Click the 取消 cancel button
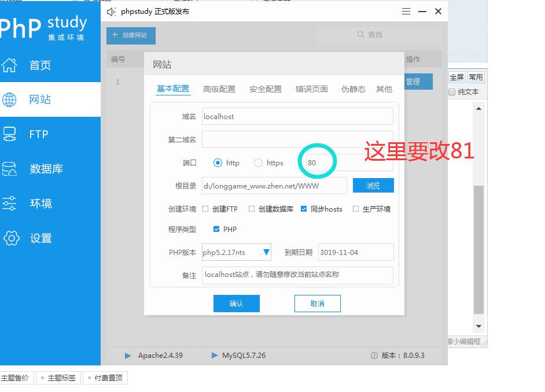This screenshot has width=545, height=392. point(317,304)
